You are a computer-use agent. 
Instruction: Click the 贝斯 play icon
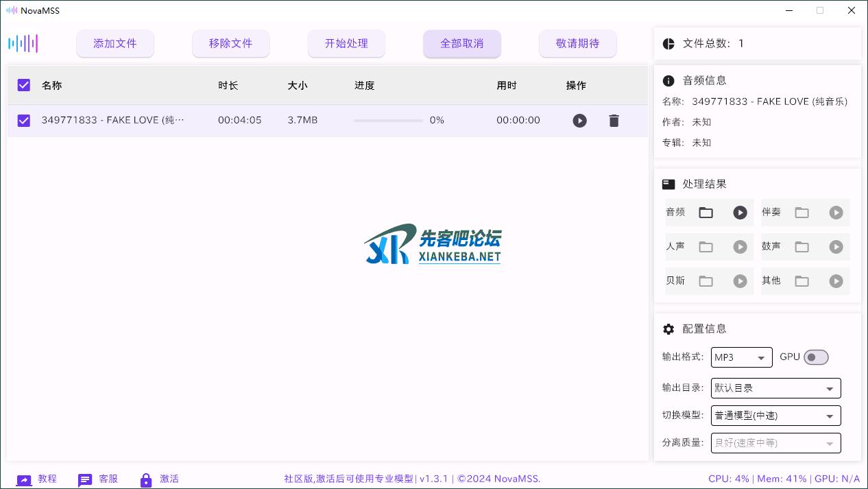coord(740,281)
